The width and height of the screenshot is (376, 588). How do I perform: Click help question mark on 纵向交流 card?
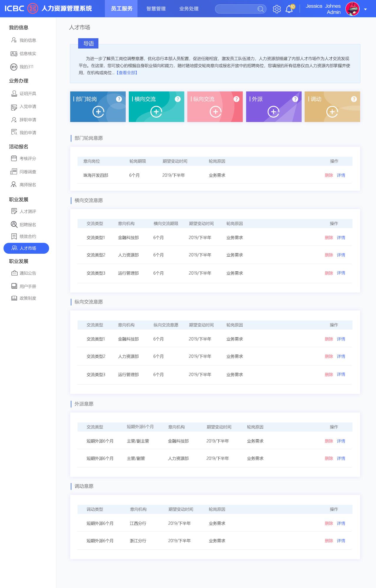tap(236, 99)
